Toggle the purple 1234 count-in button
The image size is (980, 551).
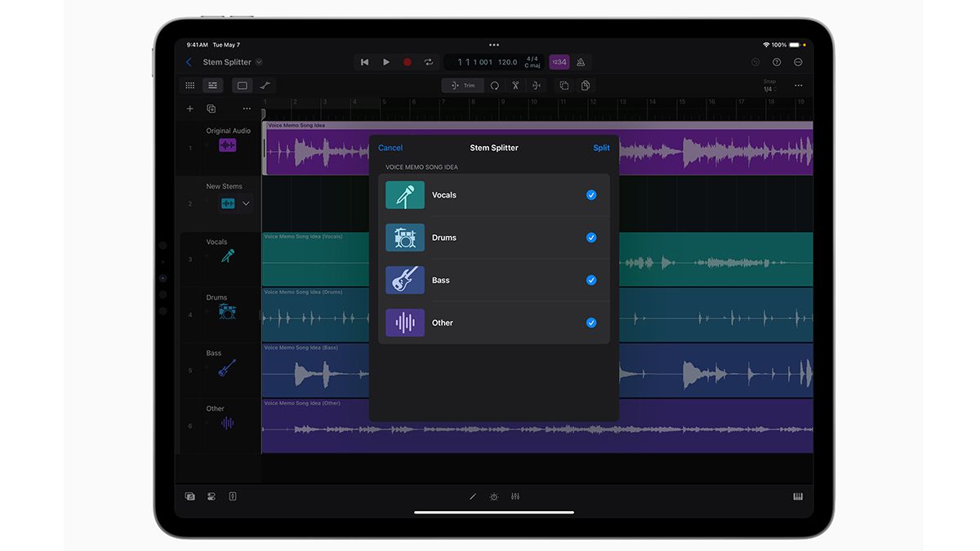pyautogui.click(x=559, y=62)
